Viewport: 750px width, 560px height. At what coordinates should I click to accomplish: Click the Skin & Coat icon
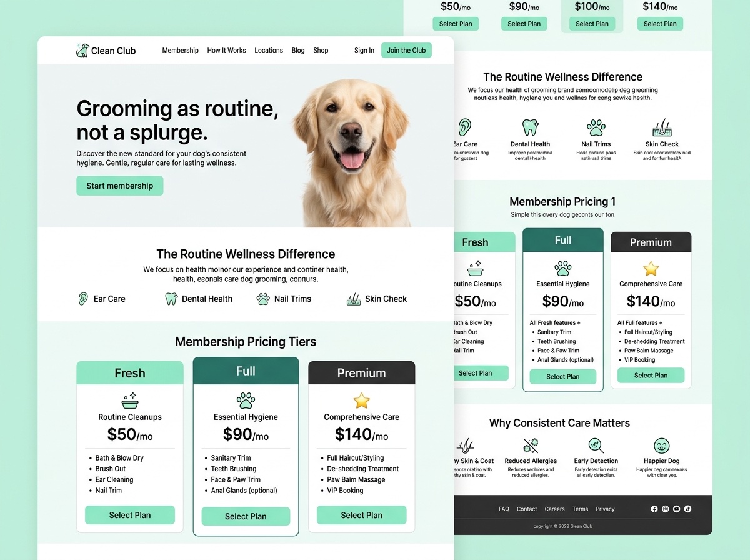pos(466,446)
